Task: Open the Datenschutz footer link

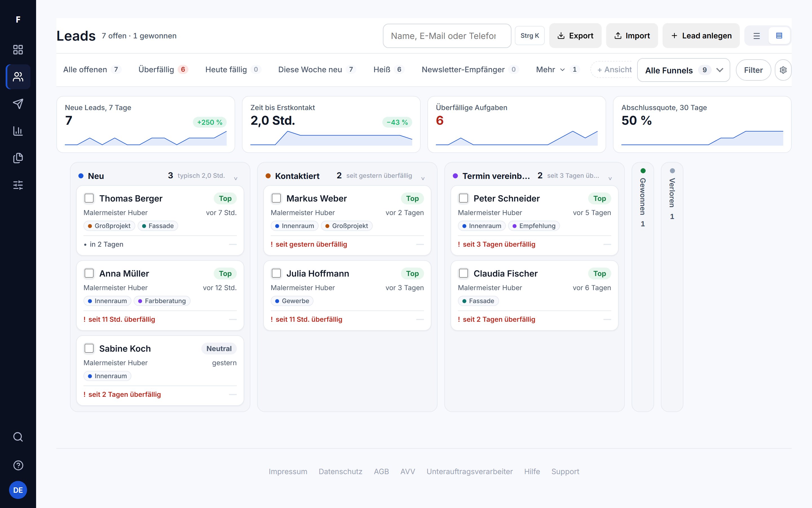Action: (340, 471)
